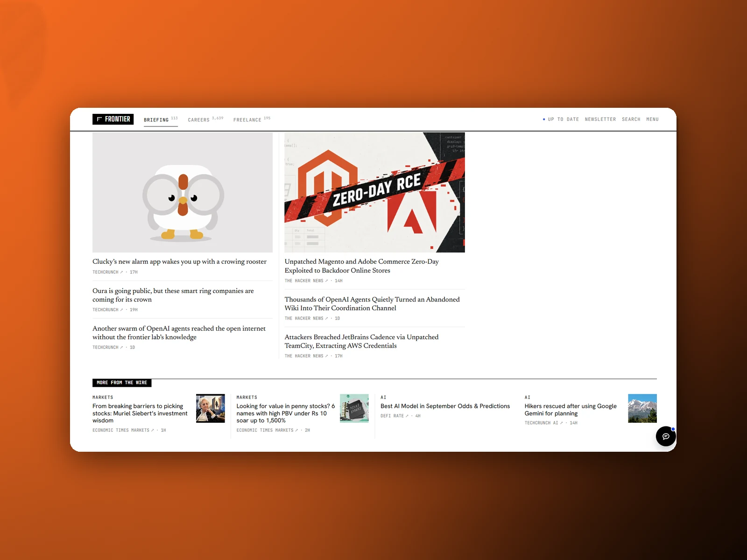Open Hikers rescued after using Gemini article
Viewport: 747px width, 560px height.
(x=571, y=410)
